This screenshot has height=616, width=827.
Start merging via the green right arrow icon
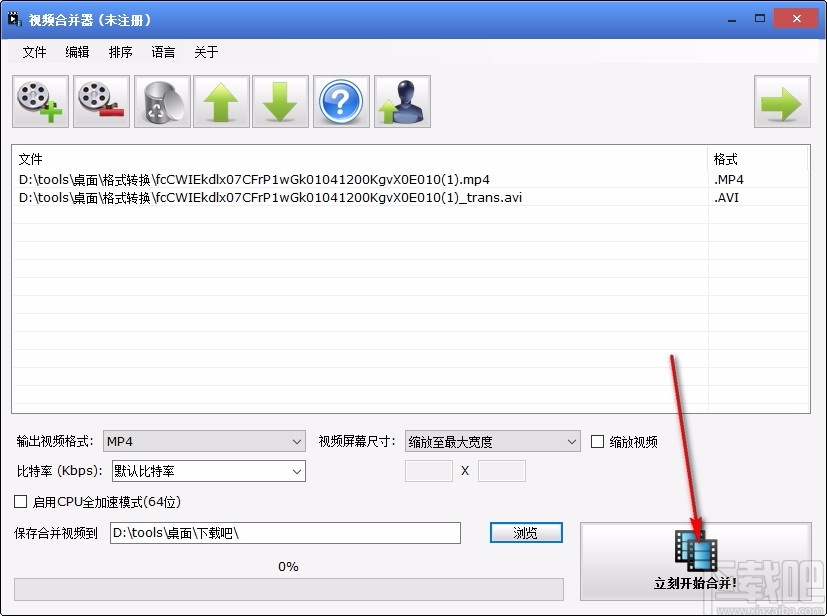coord(781,101)
